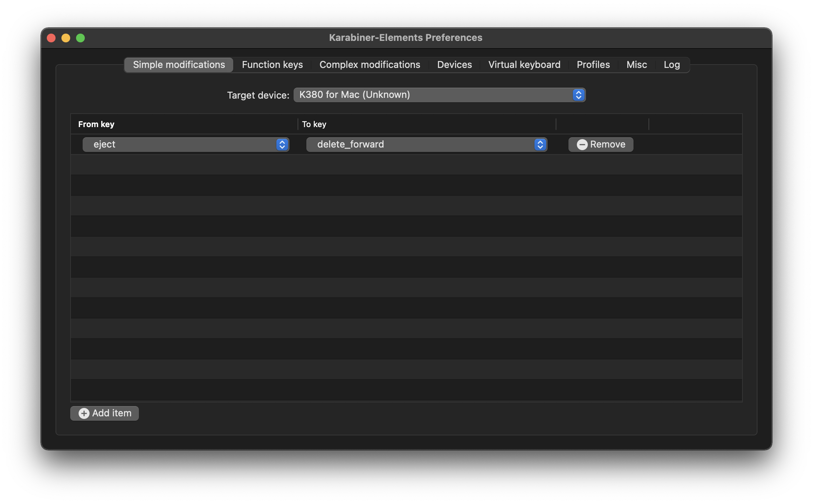Select the Simple modifications tab
The image size is (813, 504).
[179, 65]
